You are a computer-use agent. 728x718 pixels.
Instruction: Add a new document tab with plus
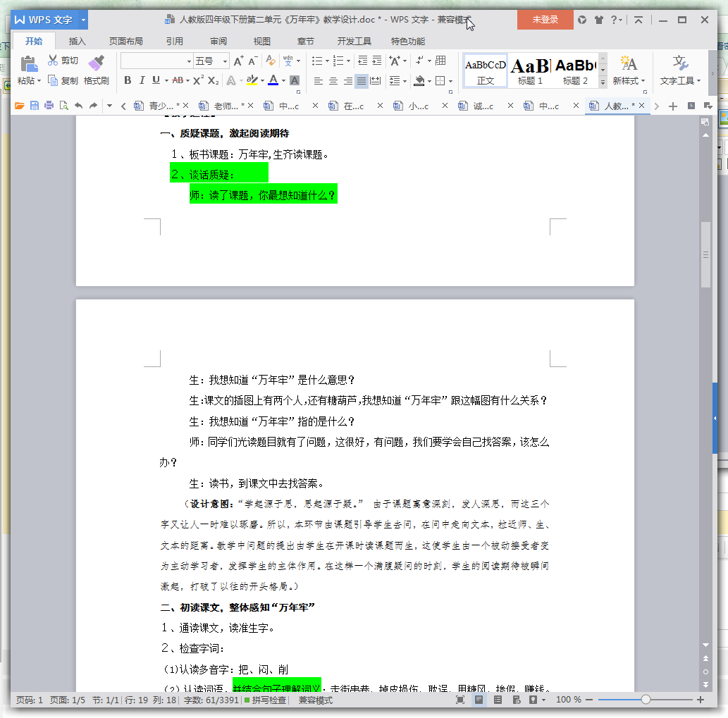[673, 106]
